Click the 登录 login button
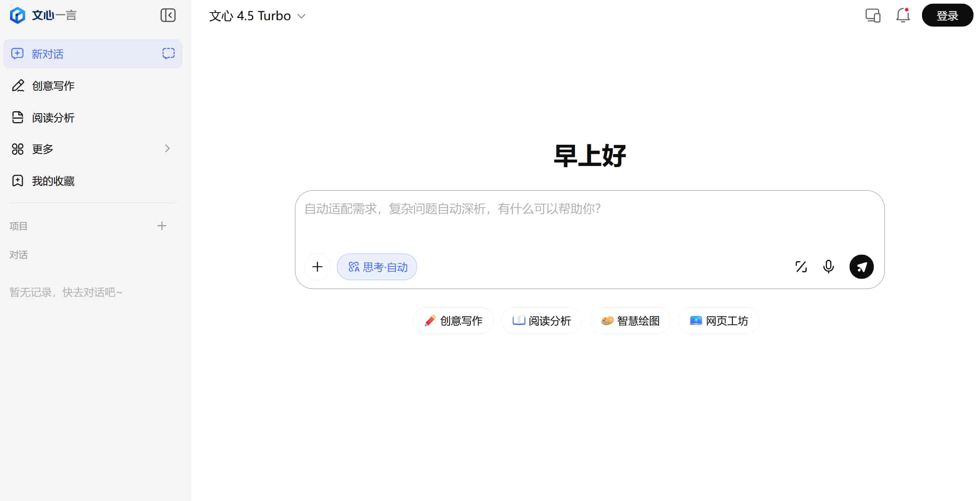This screenshot has width=980, height=501. tap(947, 15)
